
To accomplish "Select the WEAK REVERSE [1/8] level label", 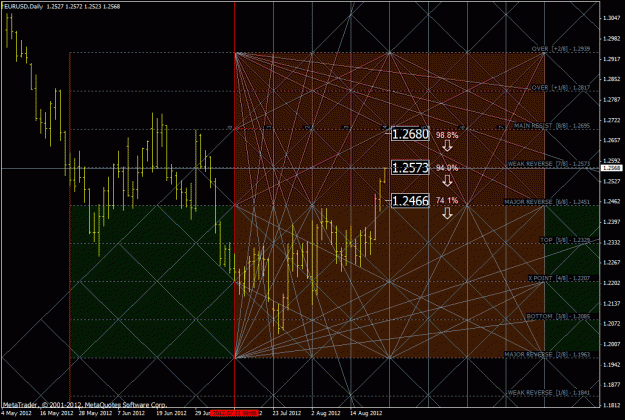I will coord(548,393).
